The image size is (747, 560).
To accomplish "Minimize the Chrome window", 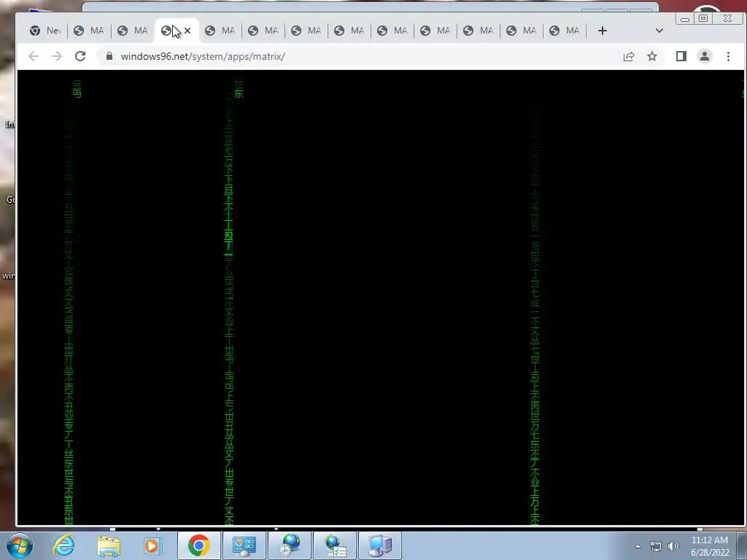I will coord(684,19).
